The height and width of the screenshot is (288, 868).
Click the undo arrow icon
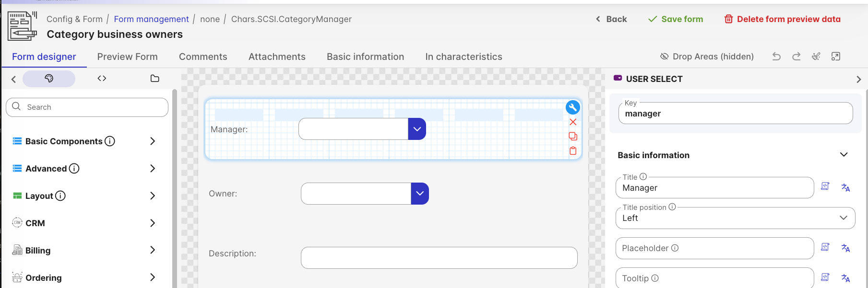point(776,57)
